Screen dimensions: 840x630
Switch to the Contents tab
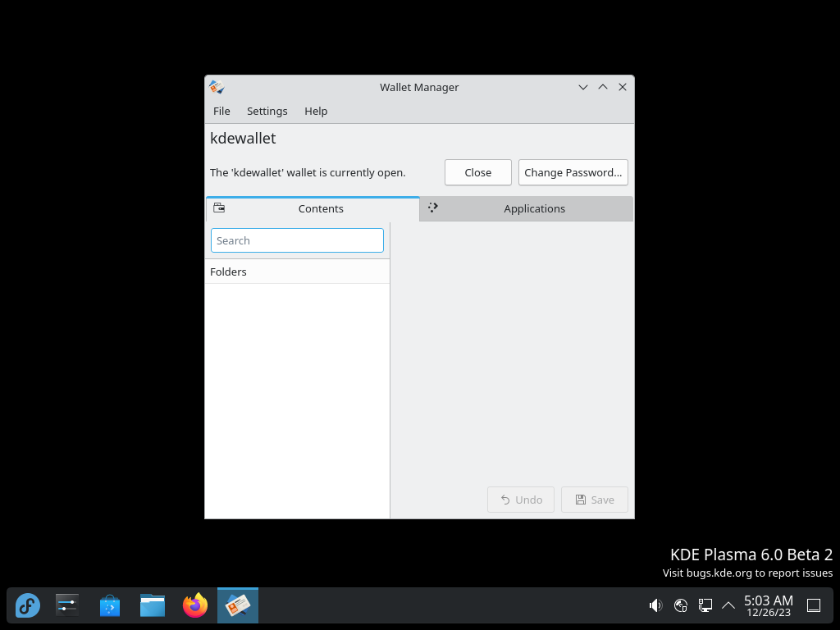point(313,209)
